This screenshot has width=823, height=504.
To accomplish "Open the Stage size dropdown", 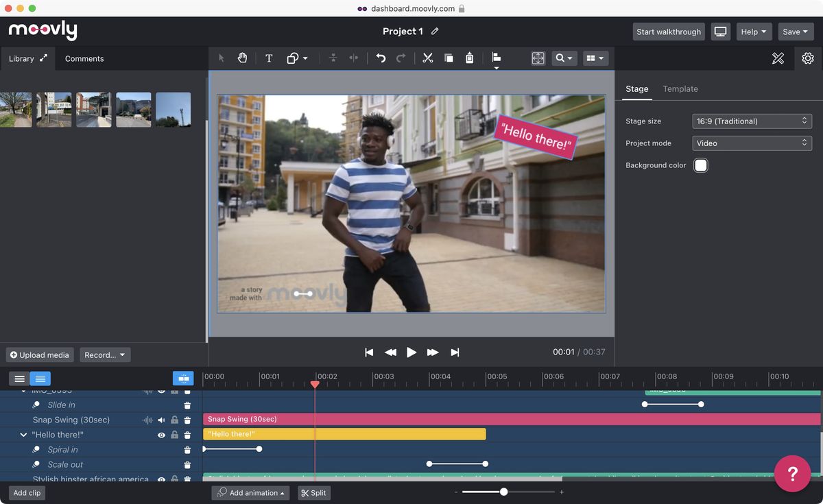I will tap(752, 121).
